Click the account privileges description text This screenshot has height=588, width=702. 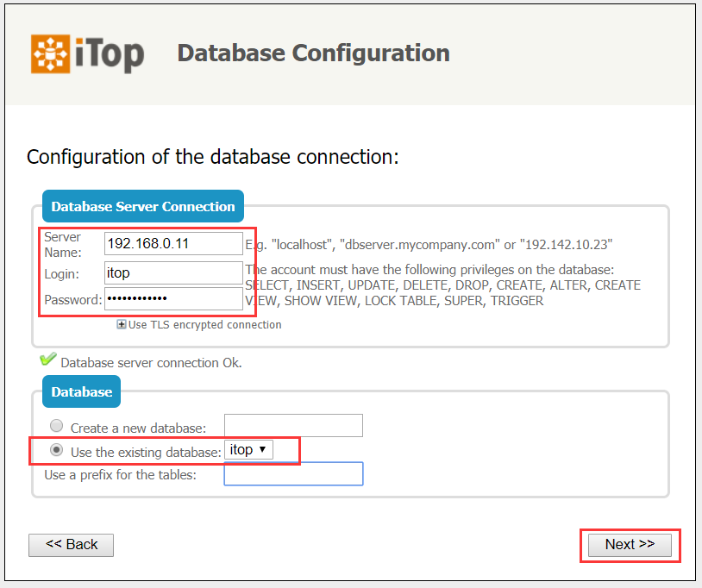tap(442, 285)
